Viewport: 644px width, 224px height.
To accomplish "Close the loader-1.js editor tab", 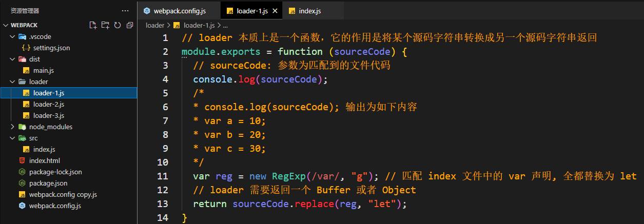I will 276,11.
